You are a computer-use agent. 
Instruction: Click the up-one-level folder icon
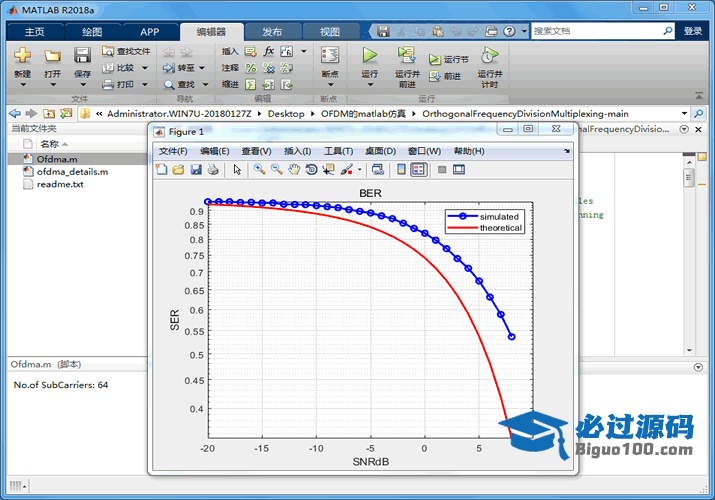click(x=49, y=113)
